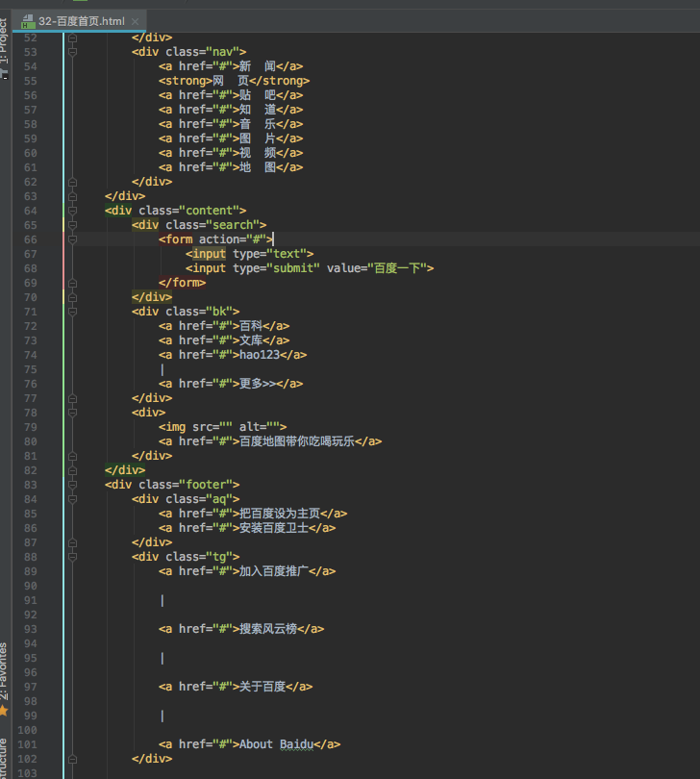
Task: Click the class="nav" attribute text
Action: tap(202, 52)
